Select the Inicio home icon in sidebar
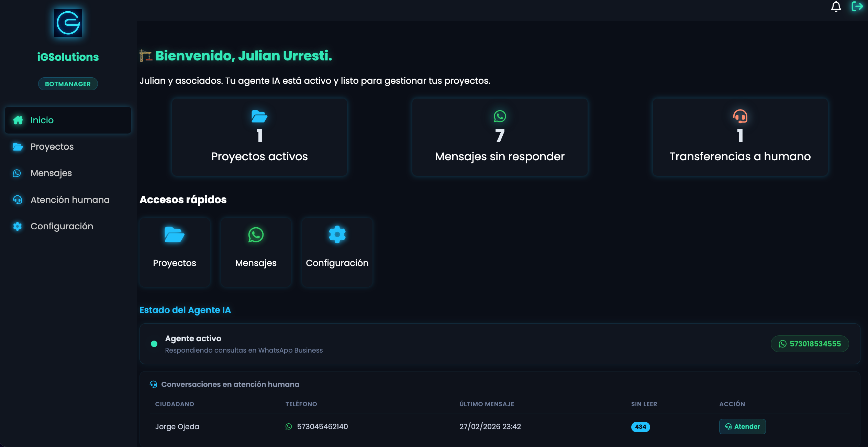Screen dimensions: 868x447 18,120
